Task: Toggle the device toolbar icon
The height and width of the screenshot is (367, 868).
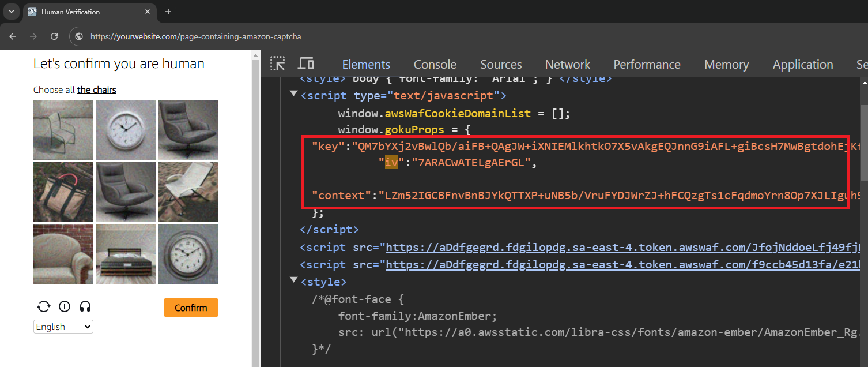Action: [305, 64]
